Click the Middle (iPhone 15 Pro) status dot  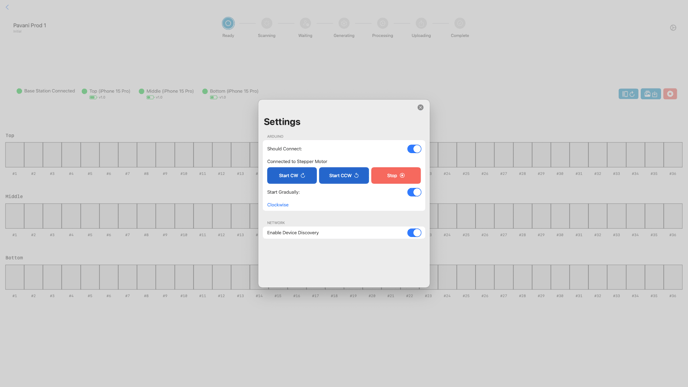coord(141,91)
